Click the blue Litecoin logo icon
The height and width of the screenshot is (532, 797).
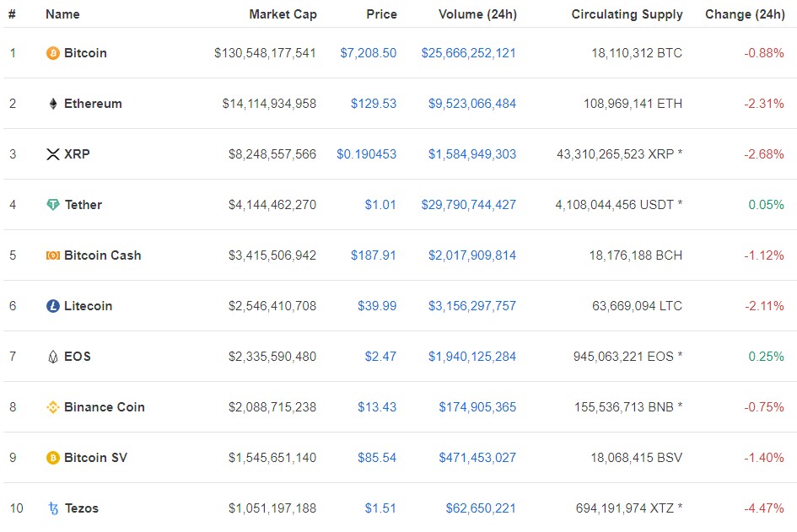pyautogui.click(x=53, y=306)
